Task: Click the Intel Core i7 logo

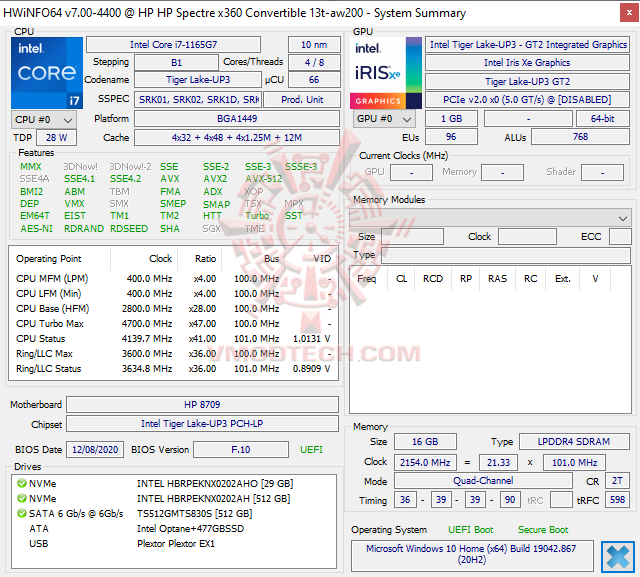Action: (x=47, y=73)
